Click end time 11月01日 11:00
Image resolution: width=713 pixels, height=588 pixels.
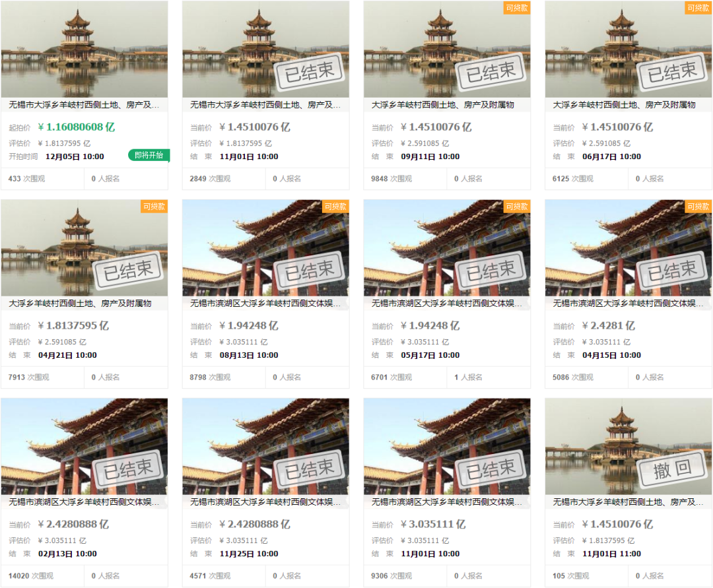[x=611, y=554]
